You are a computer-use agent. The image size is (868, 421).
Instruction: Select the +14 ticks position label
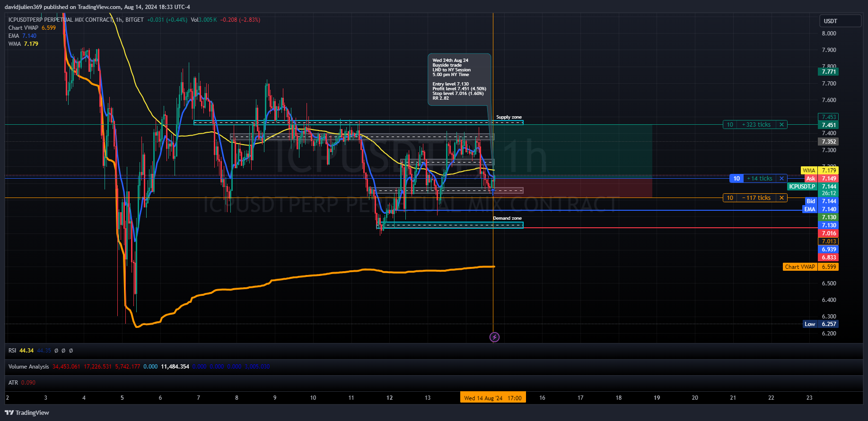[x=759, y=179]
